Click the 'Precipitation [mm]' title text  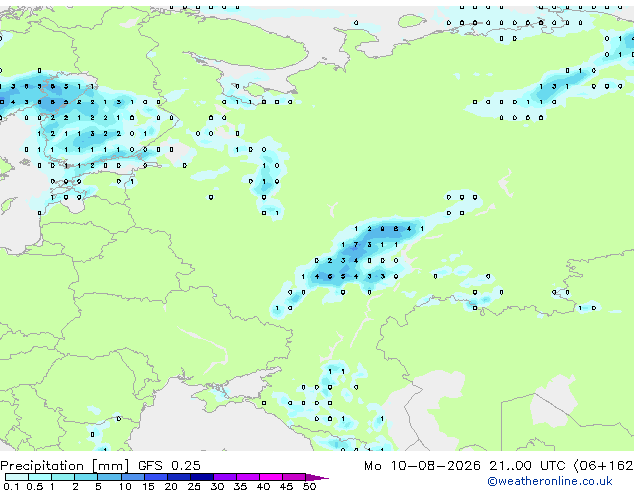pos(65,466)
